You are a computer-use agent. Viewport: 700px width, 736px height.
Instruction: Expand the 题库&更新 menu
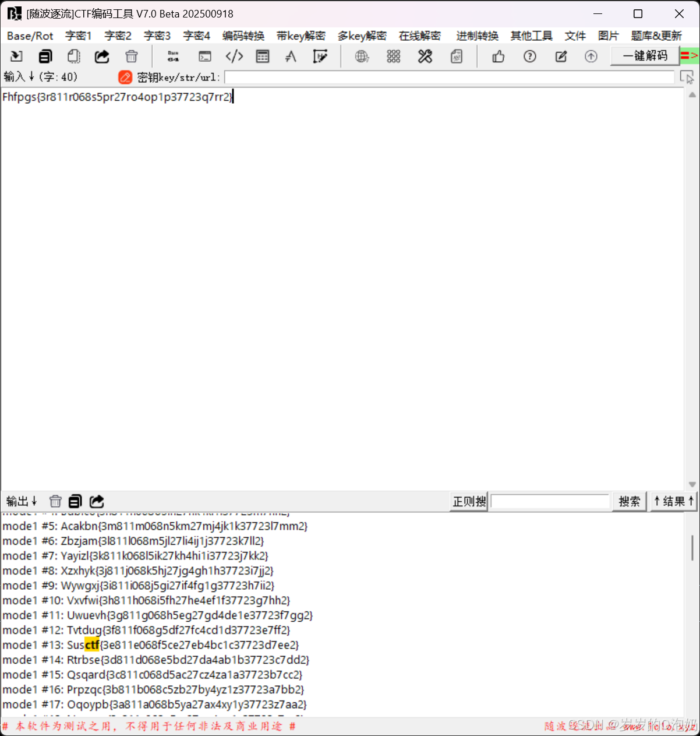tap(655, 36)
